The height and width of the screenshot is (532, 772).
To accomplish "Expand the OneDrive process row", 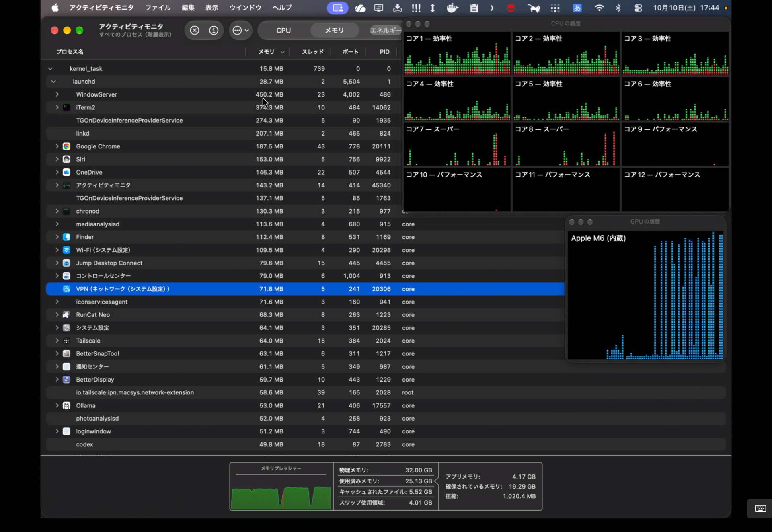I will point(57,172).
